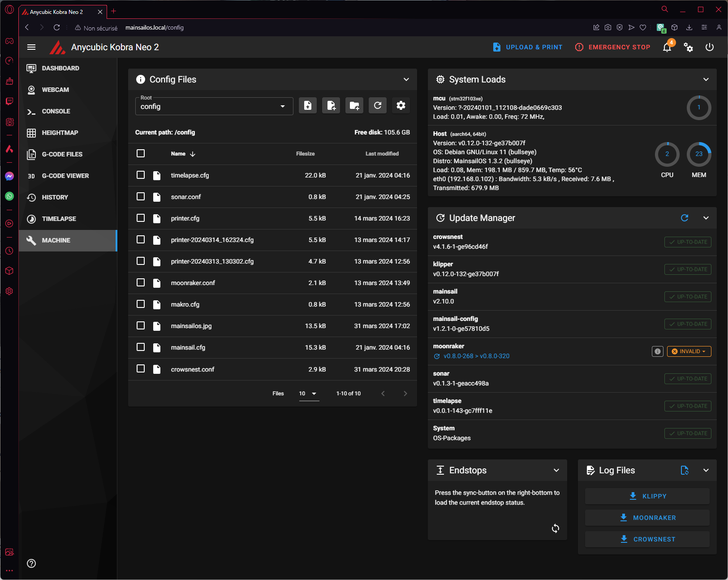Click the MEM usage gauge
Screen dimensions: 728x580
(x=699, y=154)
